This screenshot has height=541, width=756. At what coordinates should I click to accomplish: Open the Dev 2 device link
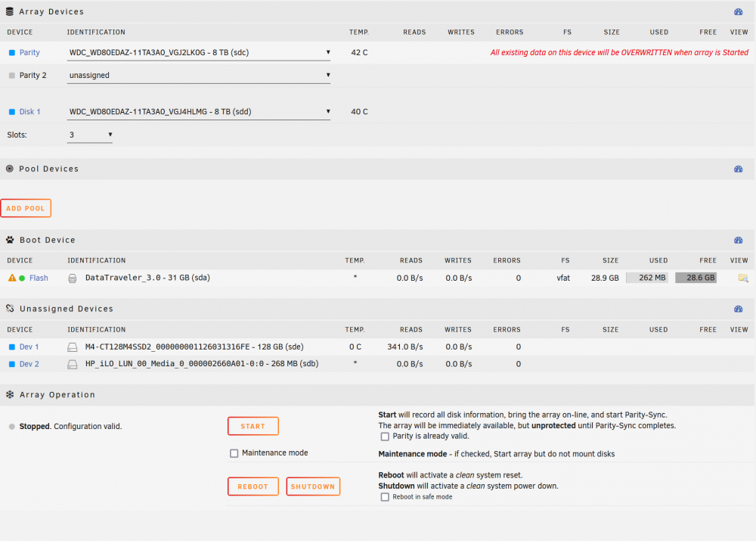point(29,365)
